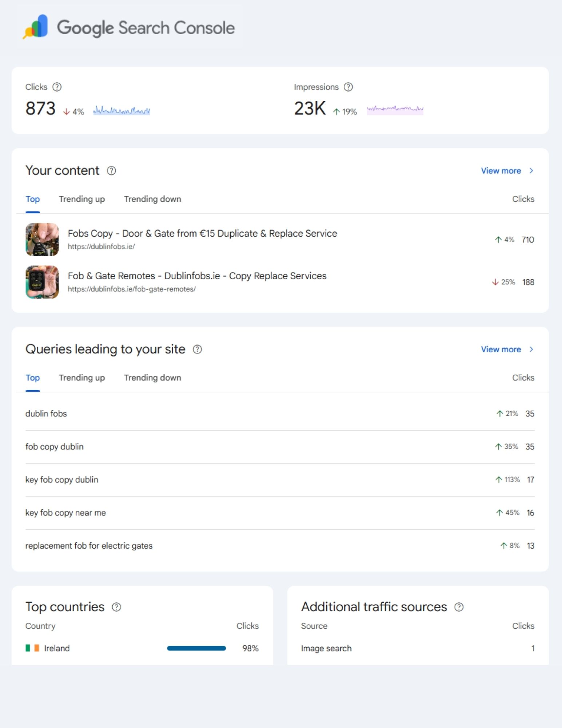Open the Your content help tooltip

pyautogui.click(x=111, y=171)
